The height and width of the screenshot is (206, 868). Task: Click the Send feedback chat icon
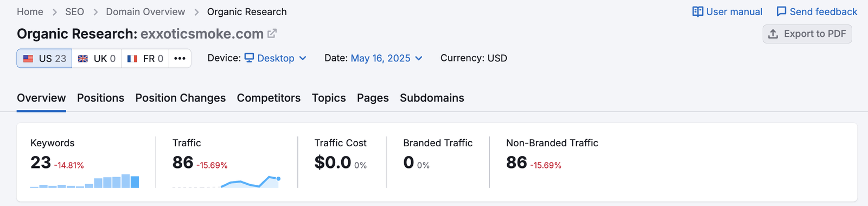(781, 11)
